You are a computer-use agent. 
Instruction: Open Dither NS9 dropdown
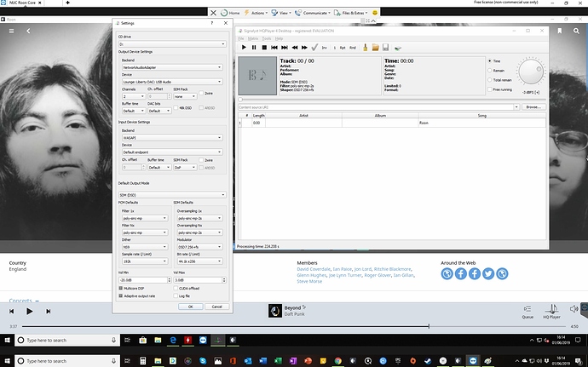click(145, 247)
